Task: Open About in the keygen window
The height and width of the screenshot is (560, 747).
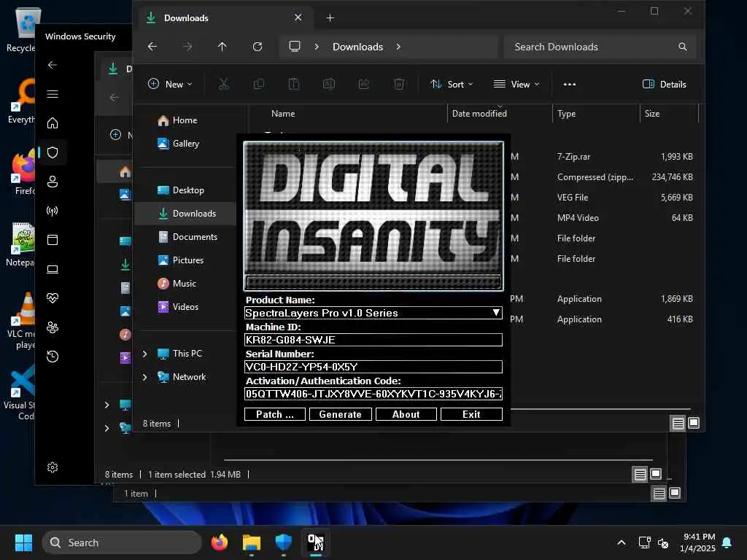Action: click(x=406, y=414)
